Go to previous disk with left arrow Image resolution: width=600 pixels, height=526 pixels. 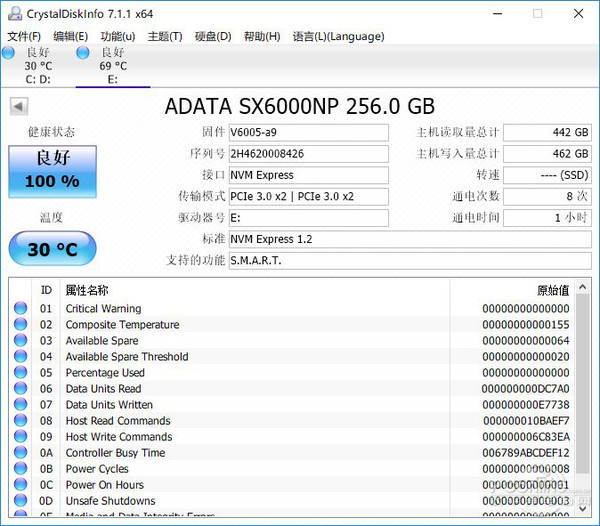click(19, 106)
